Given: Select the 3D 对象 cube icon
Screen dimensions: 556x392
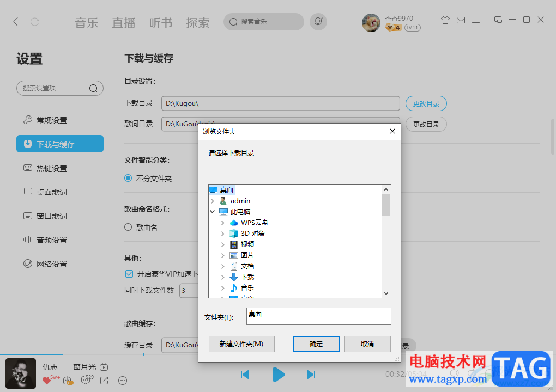Looking at the screenshot, I should point(234,234).
